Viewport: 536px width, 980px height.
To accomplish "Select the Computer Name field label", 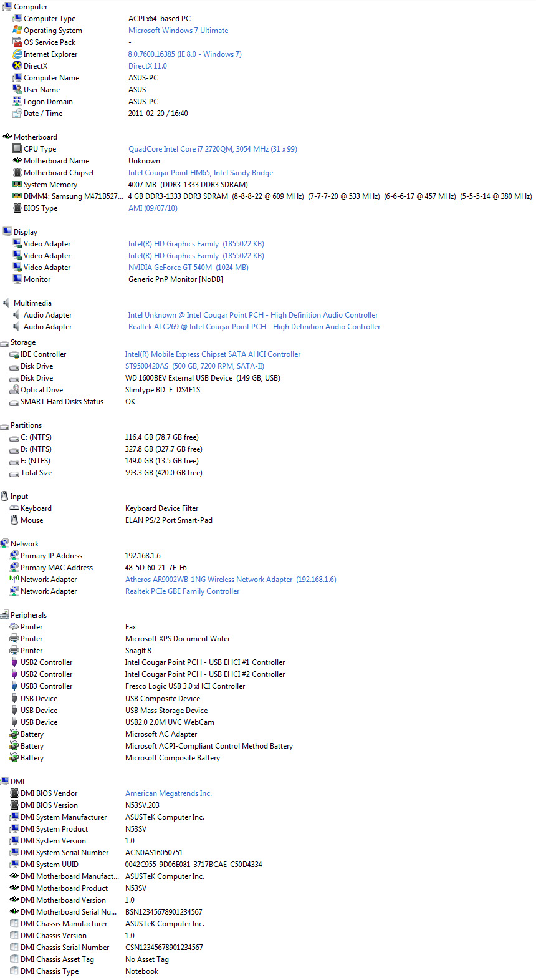I will coord(51,77).
